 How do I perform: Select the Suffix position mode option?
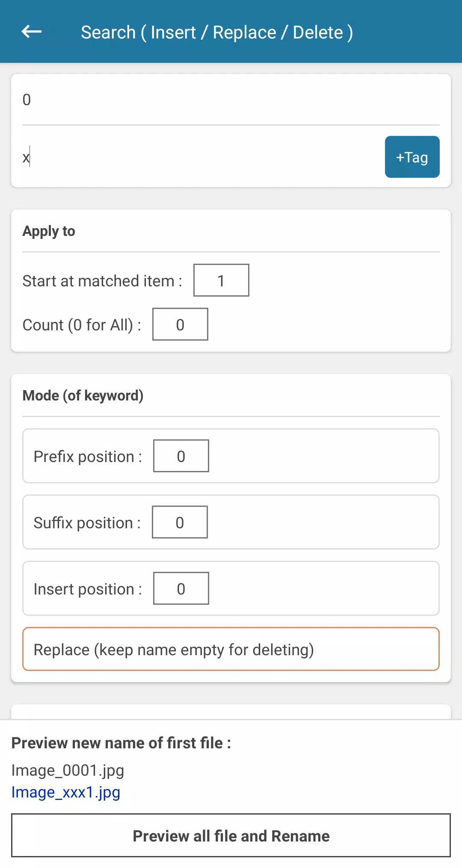231,522
